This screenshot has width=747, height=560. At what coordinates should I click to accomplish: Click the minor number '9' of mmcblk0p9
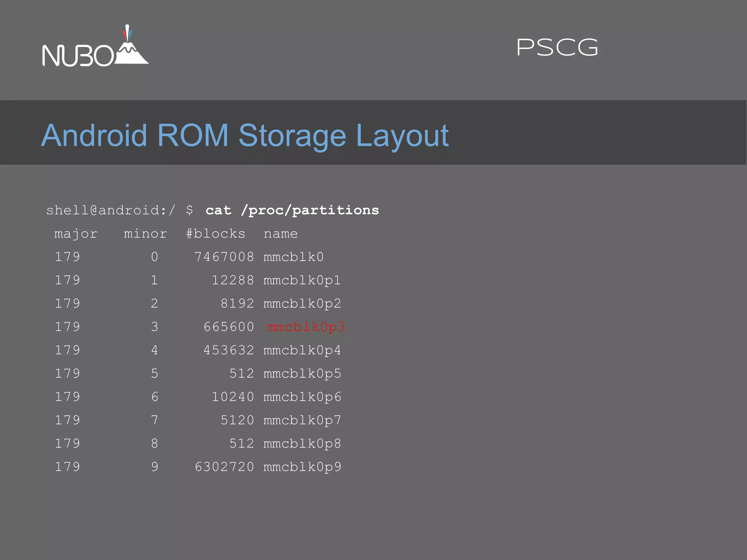(x=155, y=467)
